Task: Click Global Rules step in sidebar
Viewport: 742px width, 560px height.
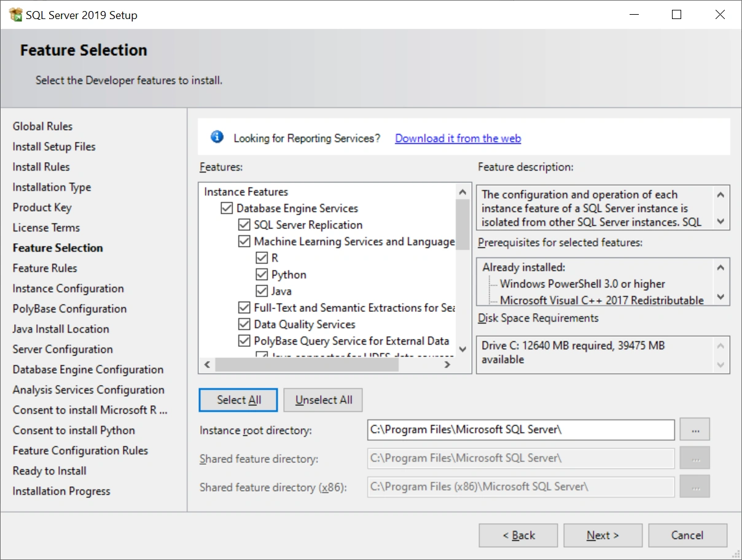Action: tap(42, 126)
